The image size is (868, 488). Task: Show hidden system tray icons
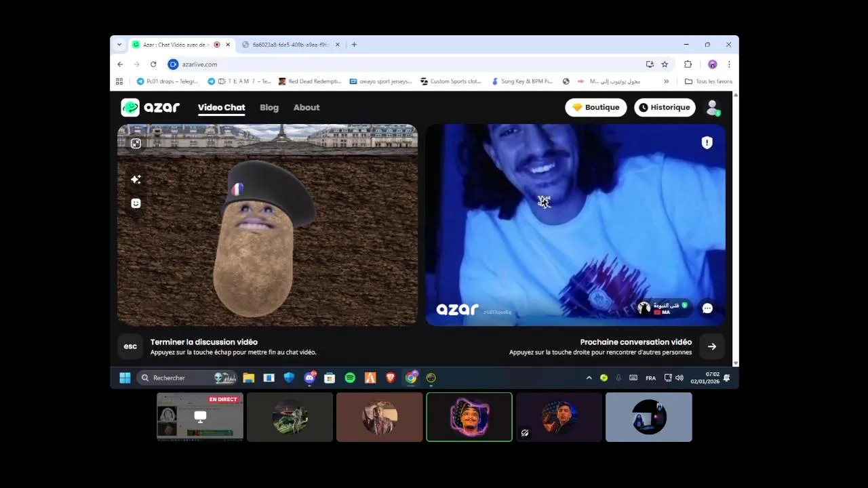(589, 378)
